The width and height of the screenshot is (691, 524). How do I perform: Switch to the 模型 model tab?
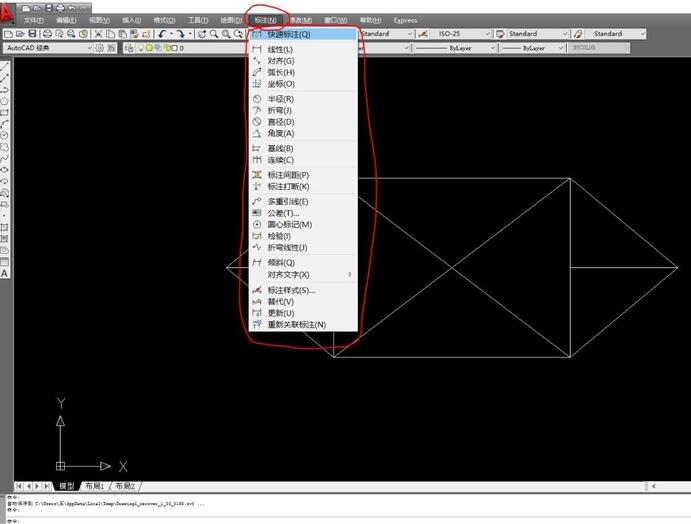coord(67,486)
